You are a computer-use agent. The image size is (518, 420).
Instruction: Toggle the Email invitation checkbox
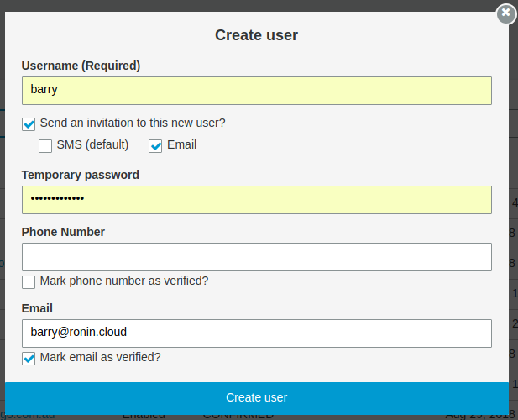pos(155,146)
